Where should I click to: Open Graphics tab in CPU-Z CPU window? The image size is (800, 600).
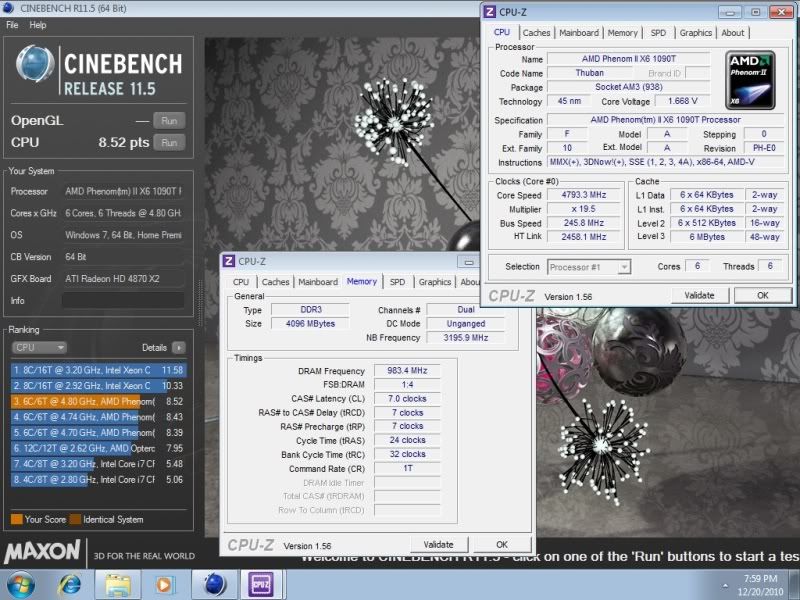coord(695,33)
